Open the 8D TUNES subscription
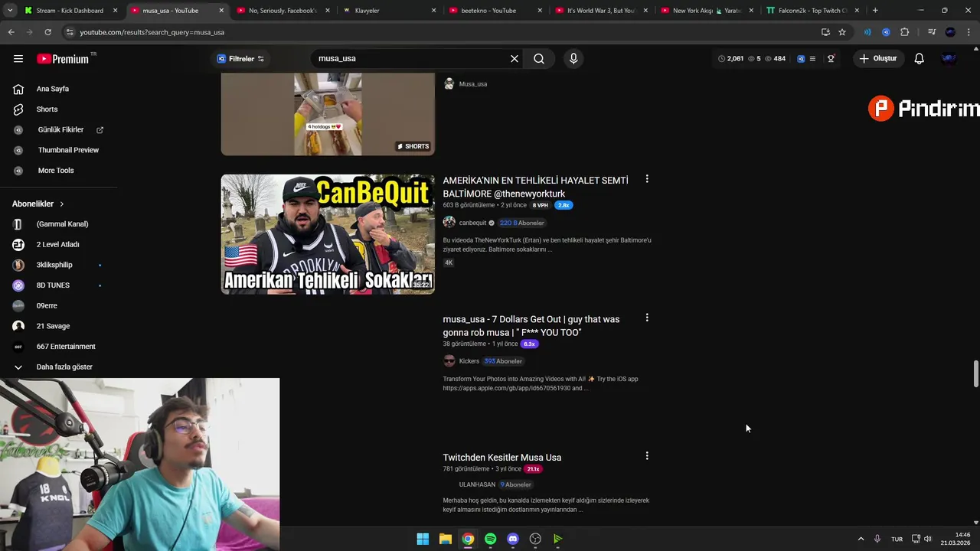 [x=53, y=285]
